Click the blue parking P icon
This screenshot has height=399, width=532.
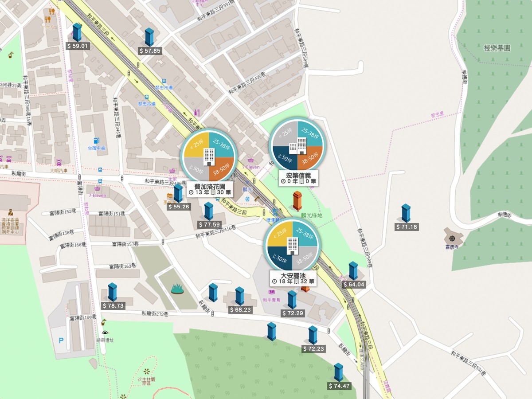61,340
